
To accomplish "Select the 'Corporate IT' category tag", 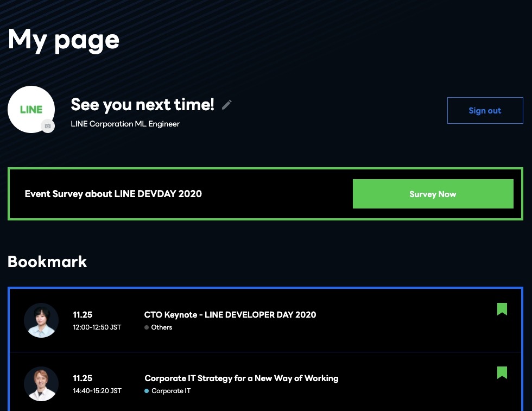I will point(168,391).
